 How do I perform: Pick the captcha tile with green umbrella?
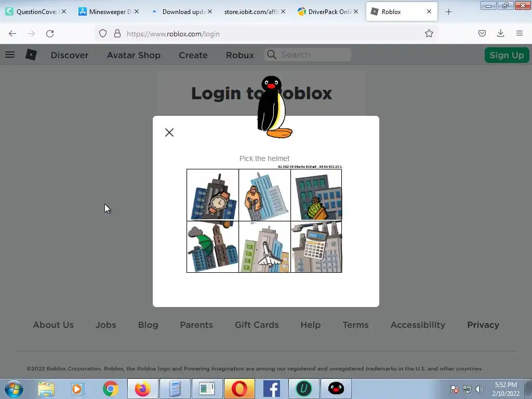212,247
